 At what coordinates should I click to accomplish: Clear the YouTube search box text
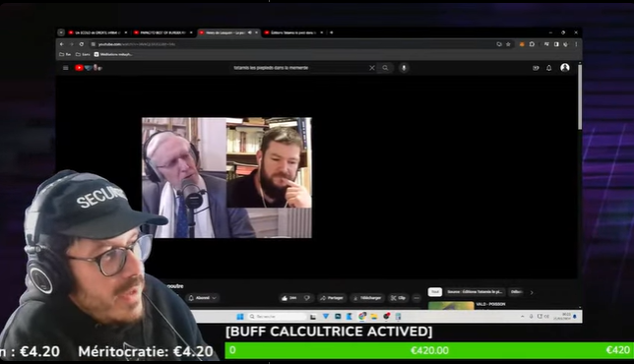(x=372, y=68)
